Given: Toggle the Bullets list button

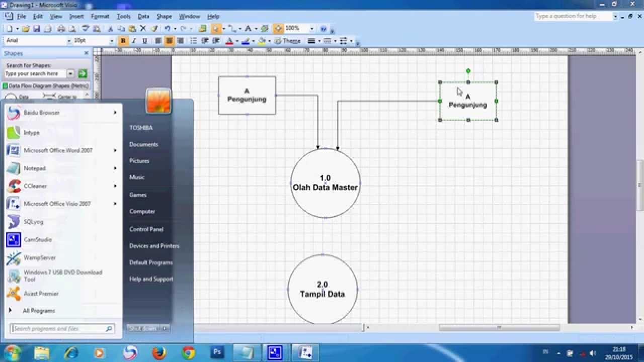Looking at the screenshot, I should pos(194,41).
